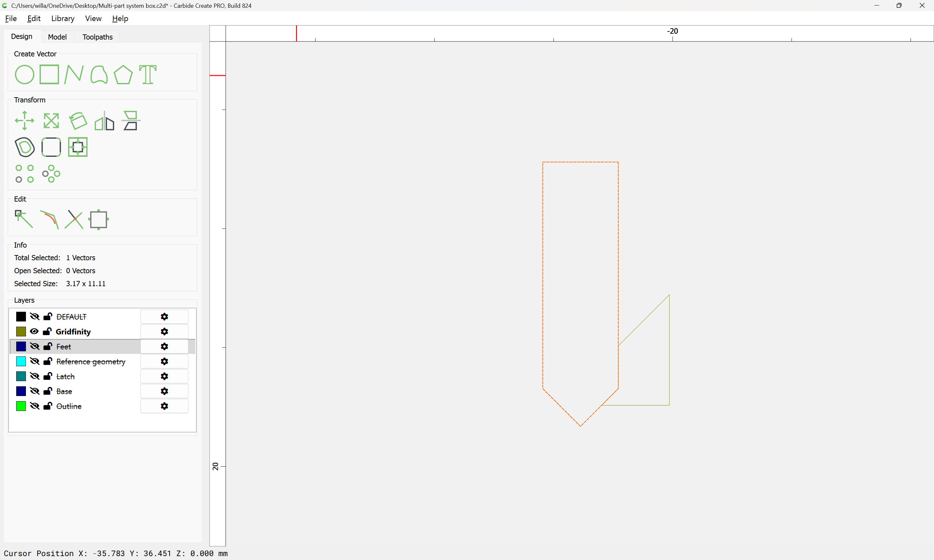Open the Corner Rounding tool
This screenshot has width=934, height=560.
[x=51, y=147]
